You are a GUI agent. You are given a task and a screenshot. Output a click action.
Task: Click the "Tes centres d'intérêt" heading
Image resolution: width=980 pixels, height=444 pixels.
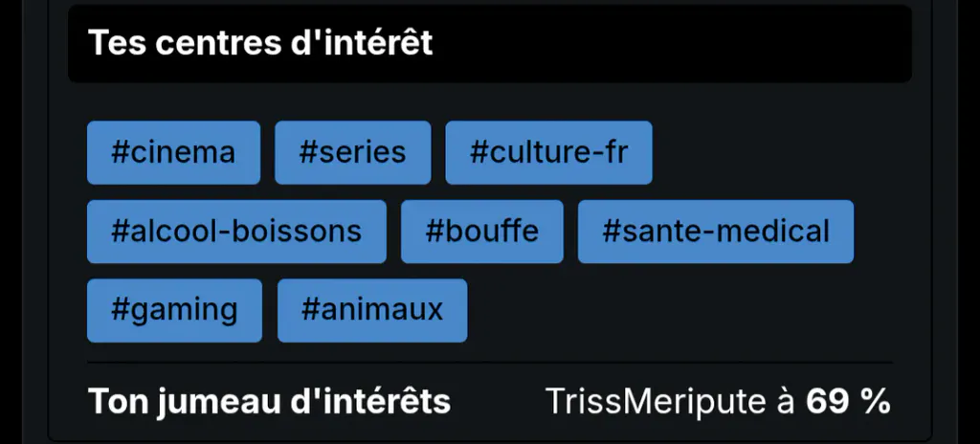[x=260, y=42]
